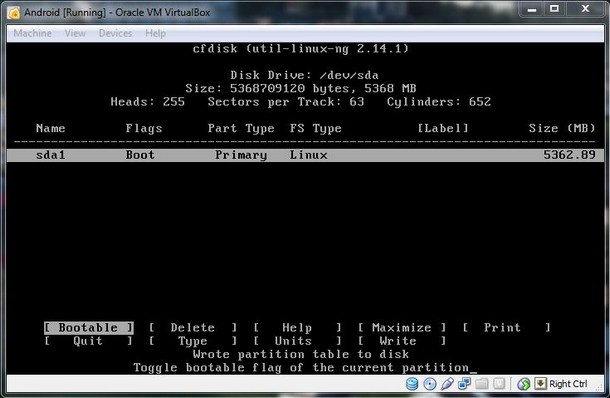
Task: Click the Name column header
Action: click(x=51, y=128)
